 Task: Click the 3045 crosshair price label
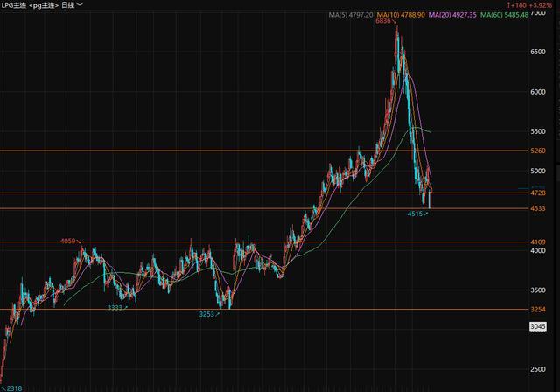click(538, 326)
